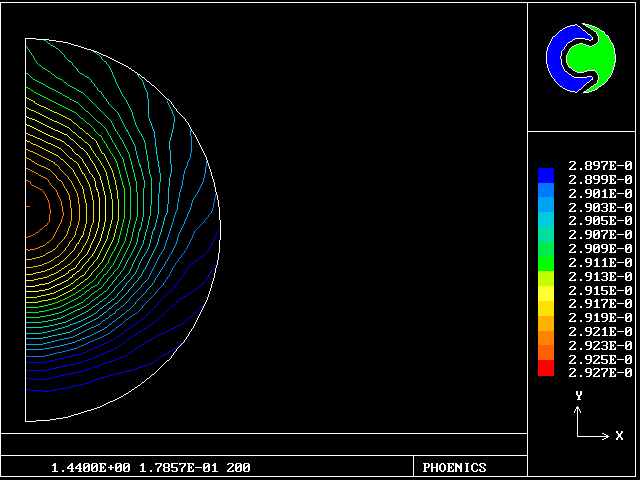Pick the light blue swatch beside 2.903E-0
This screenshot has width=640, height=480.
(545, 207)
